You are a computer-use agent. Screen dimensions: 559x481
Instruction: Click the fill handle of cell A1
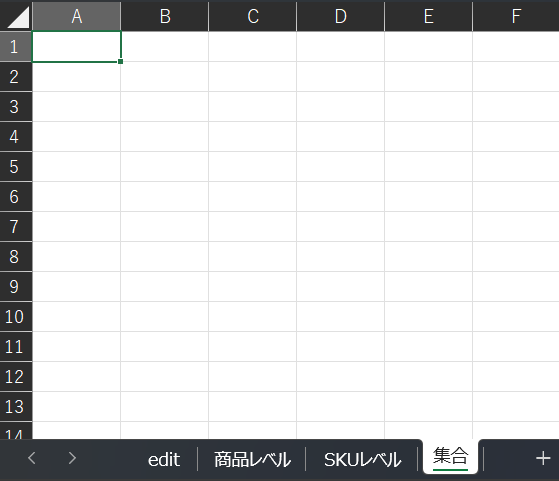120,62
